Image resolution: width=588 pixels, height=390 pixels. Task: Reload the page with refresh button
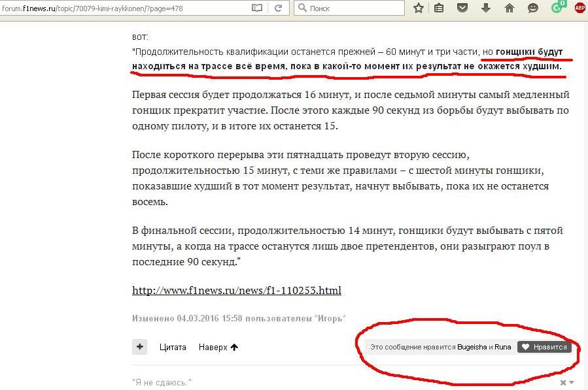[x=279, y=8]
